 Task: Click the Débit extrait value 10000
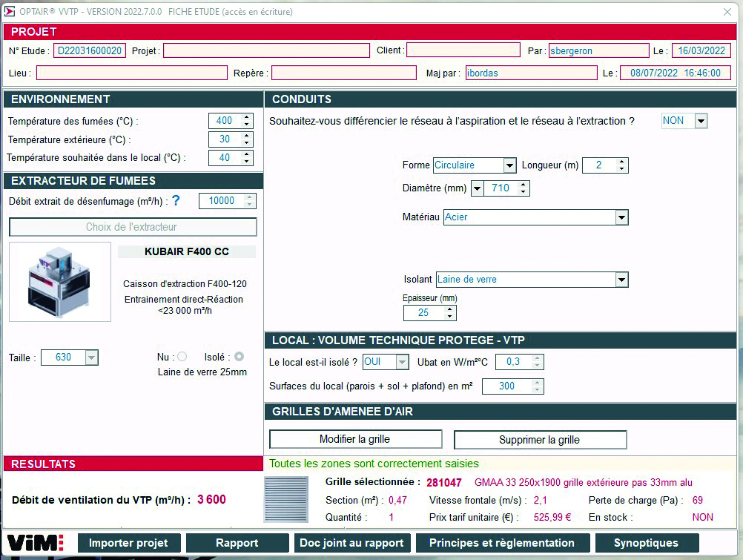[x=221, y=201]
